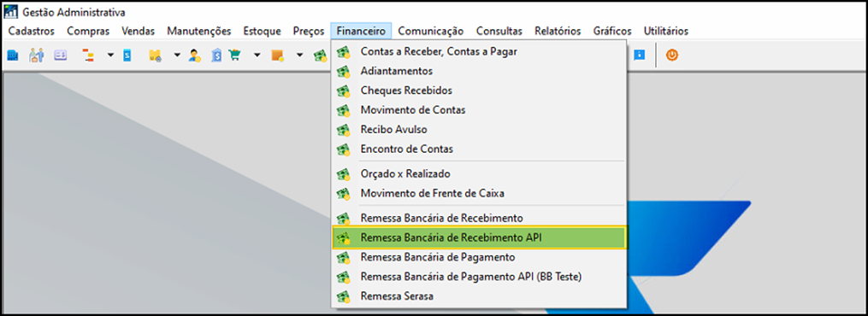Image resolution: width=868 pixels, height=316 pixels.
Task: Open the Comunicação menu
Action: click(431, 31)
